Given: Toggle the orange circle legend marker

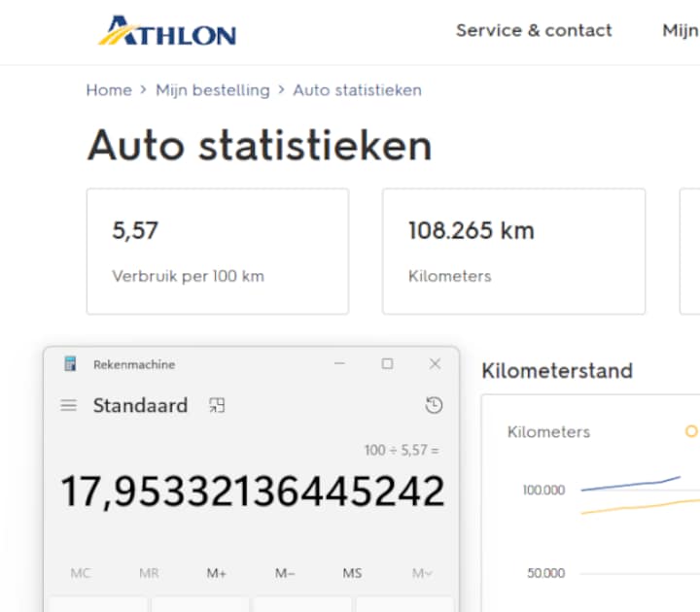Looking at the screenshot, I should click(691, 431).
